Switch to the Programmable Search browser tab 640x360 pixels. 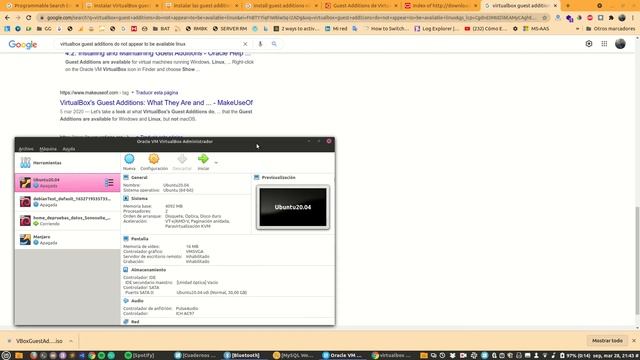coord(41,6)
